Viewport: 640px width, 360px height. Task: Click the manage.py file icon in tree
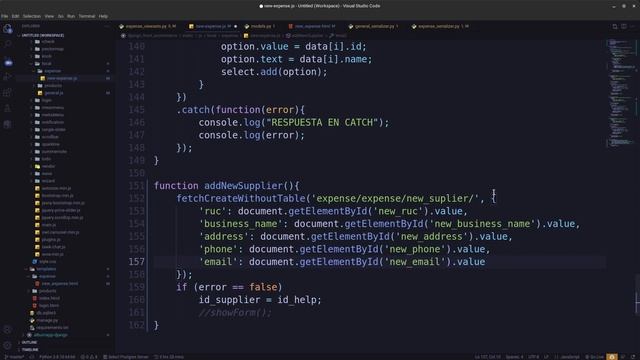tap(32, 320)
